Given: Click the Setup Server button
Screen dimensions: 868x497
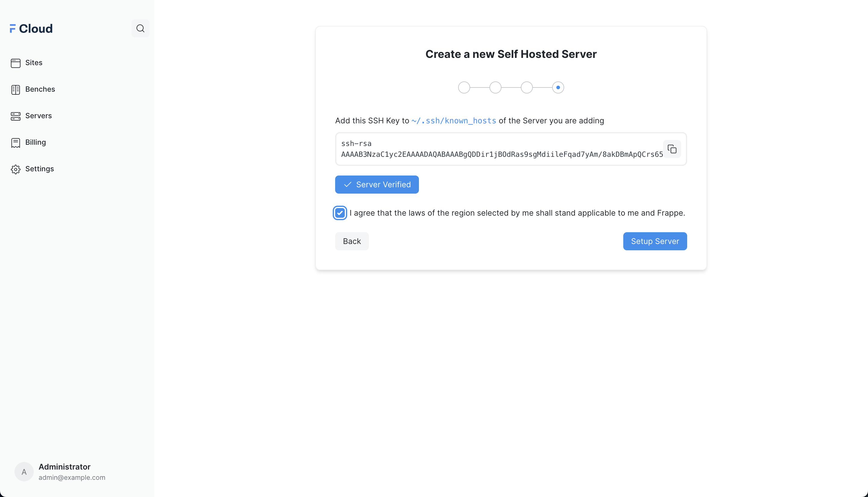Looking at the screenshot, I should pyautogui.click(x=655, y=241).
